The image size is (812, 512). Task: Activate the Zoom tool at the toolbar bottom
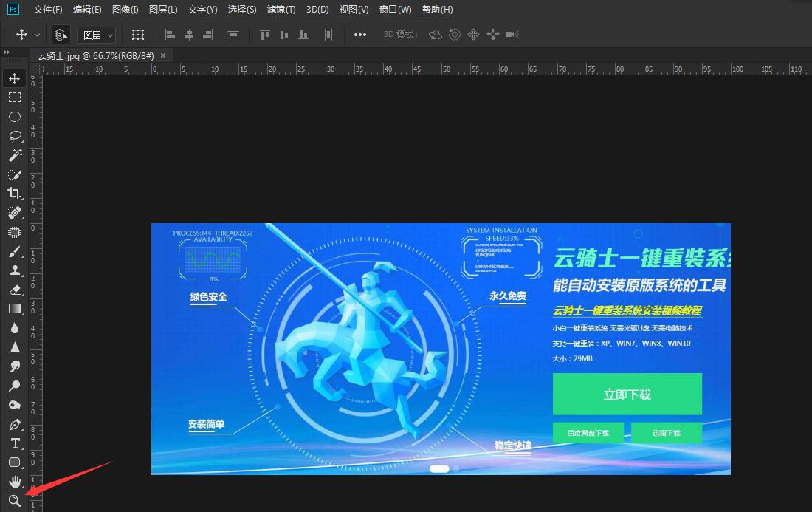click(x=15, y=501)
